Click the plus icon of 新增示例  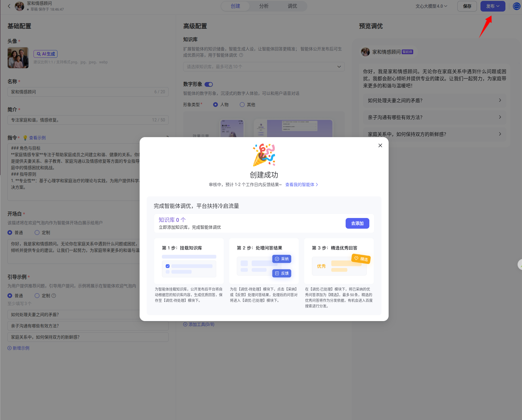click(x=9, y=348)
